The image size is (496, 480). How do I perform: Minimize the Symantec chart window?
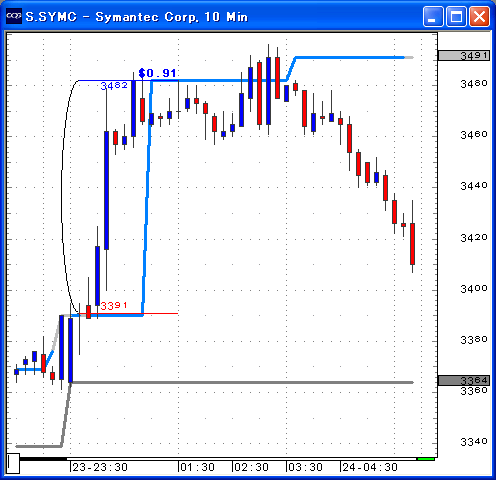pyautogui.click(x=433, y=16)
